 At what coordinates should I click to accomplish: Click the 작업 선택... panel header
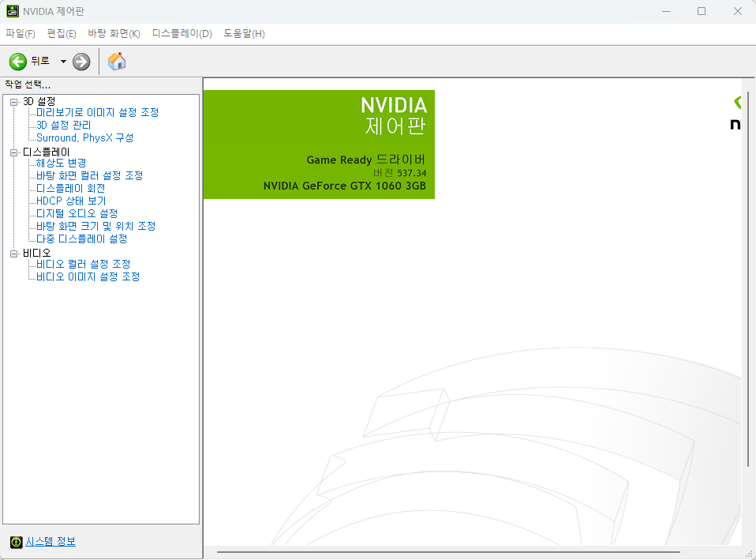point(28,85)
